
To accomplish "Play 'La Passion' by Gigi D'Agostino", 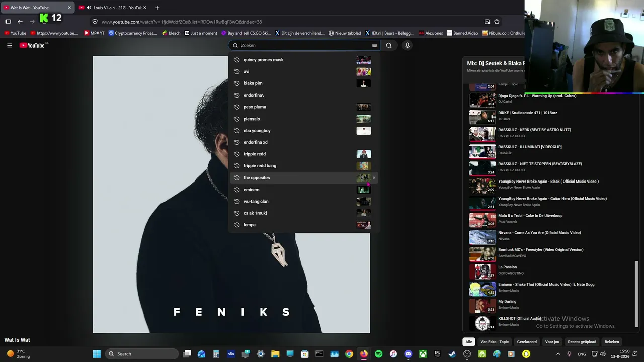I will [x=551, y=270].
